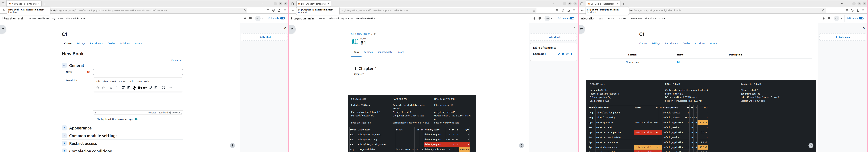Open the course index drawer in New Book window
This screenshot has height=152, width=868.
[3, 29]
